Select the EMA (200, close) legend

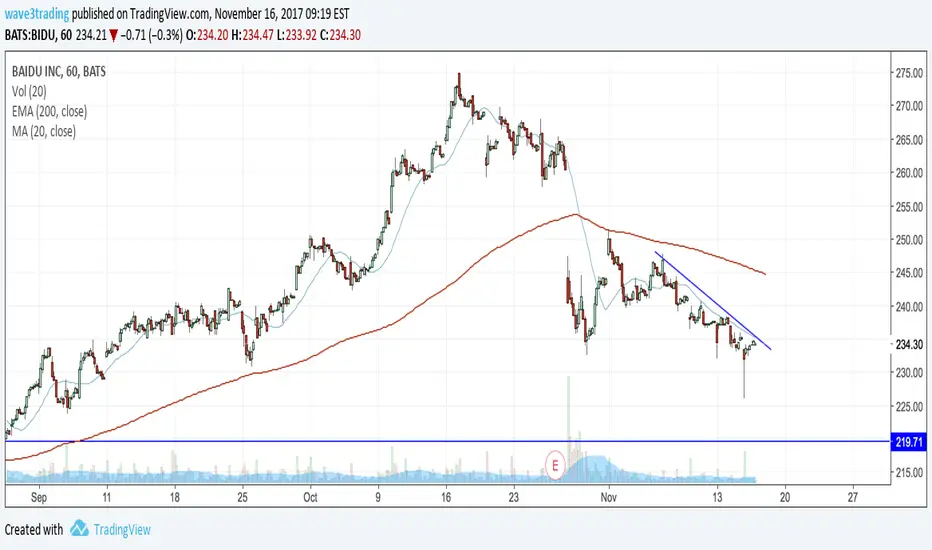(x=49, y=111)
